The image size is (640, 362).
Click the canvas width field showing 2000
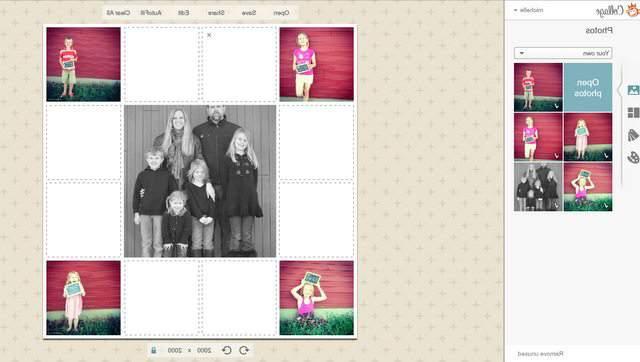(x=204, y=350)
